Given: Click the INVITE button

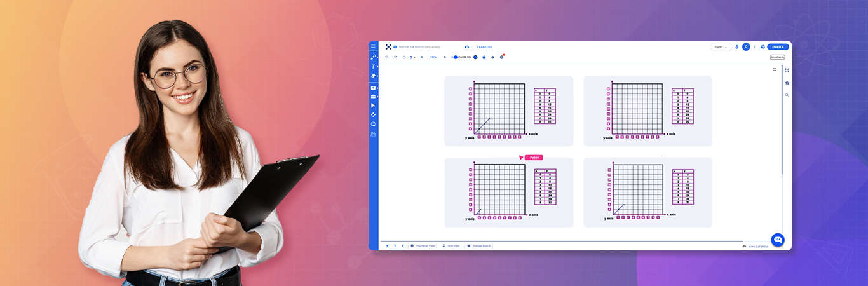Looking at the screenshot, I should [x=778, y=47].
